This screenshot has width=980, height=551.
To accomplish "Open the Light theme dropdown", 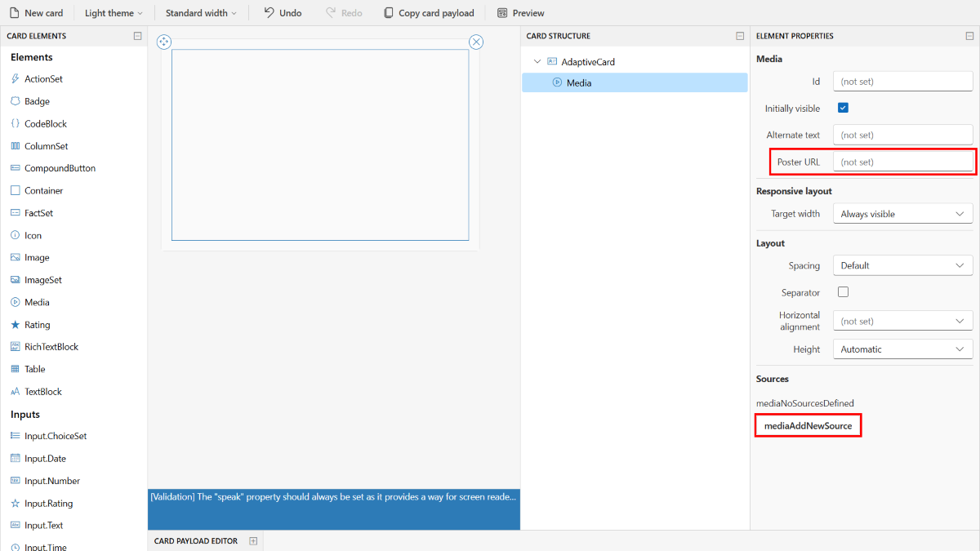I will point(114,13).
